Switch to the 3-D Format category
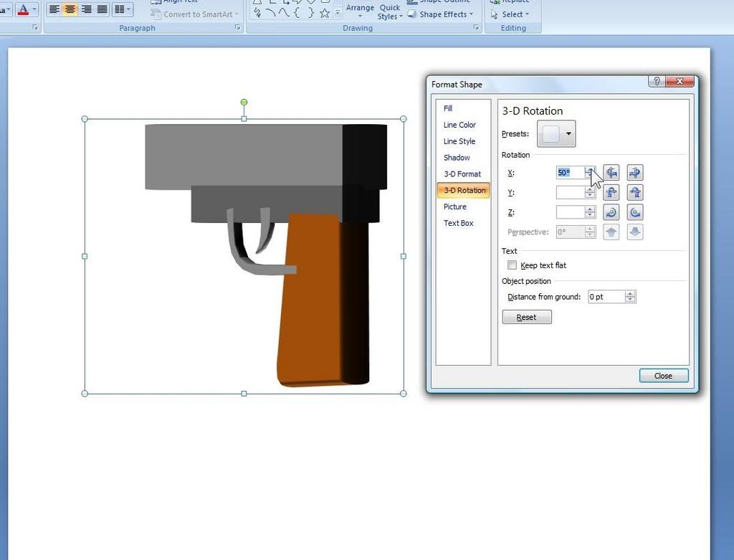This screenshot has height=560, width=734. (462, 174)
